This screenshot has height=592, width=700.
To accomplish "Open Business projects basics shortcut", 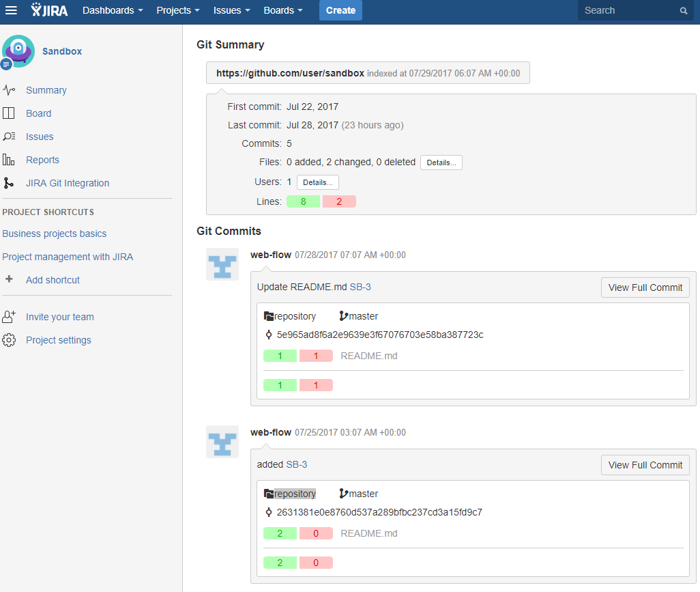I will pos(55,234).
